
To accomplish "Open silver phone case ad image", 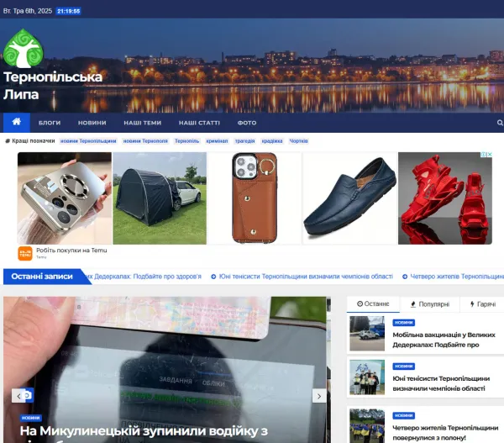I will click(65, 198).
